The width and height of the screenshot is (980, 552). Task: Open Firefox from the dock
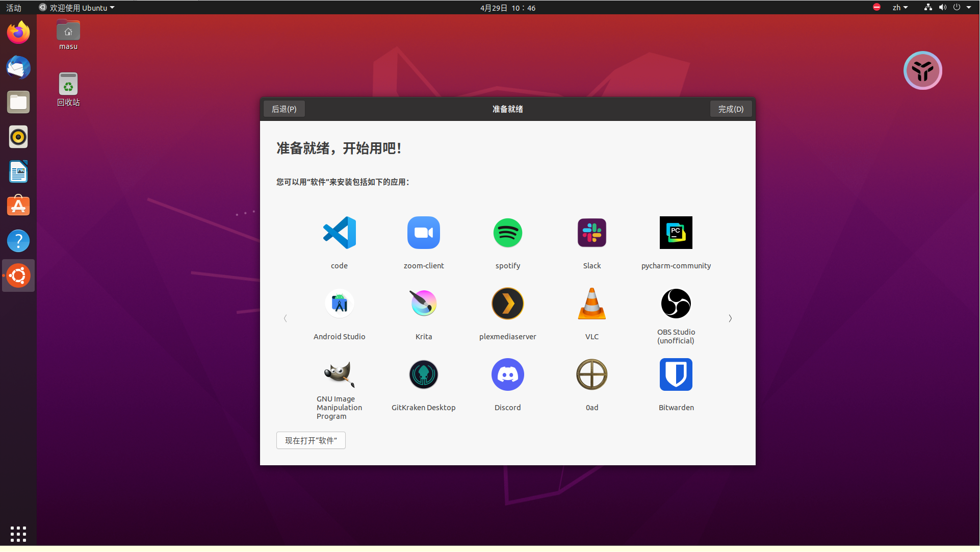point(18,33)
